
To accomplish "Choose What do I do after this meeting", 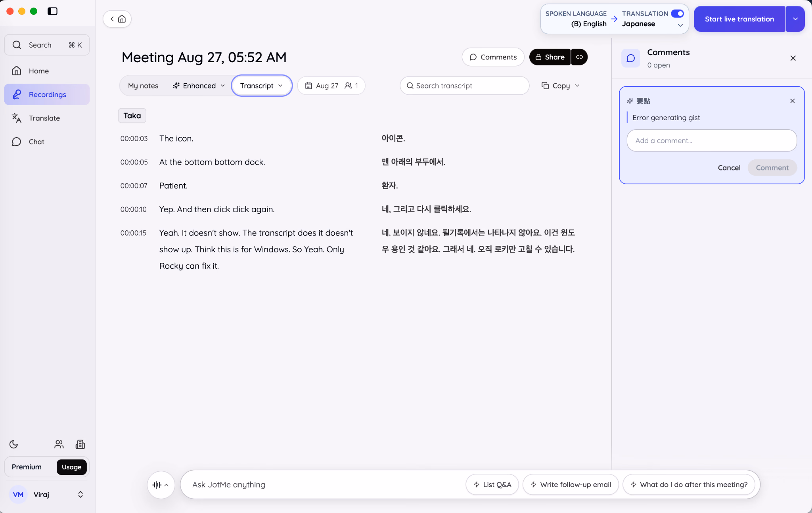I will click(x=689, y=484).
